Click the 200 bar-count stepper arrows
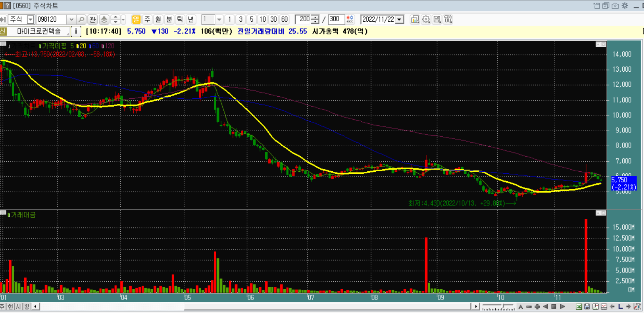 [x=315, y=19]
